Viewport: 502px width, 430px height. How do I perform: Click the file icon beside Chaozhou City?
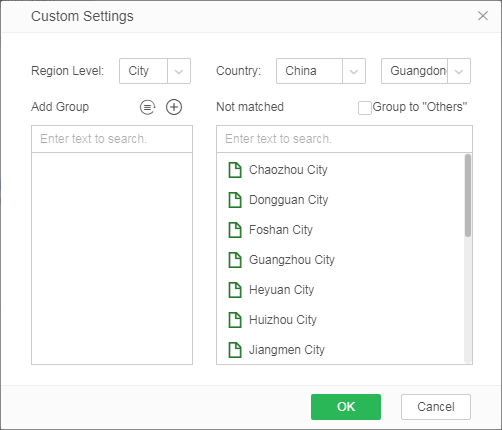[x=235, y=170]
